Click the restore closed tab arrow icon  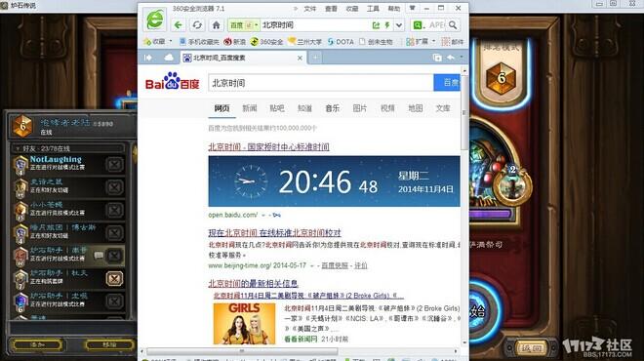click(x=451, y=58)
